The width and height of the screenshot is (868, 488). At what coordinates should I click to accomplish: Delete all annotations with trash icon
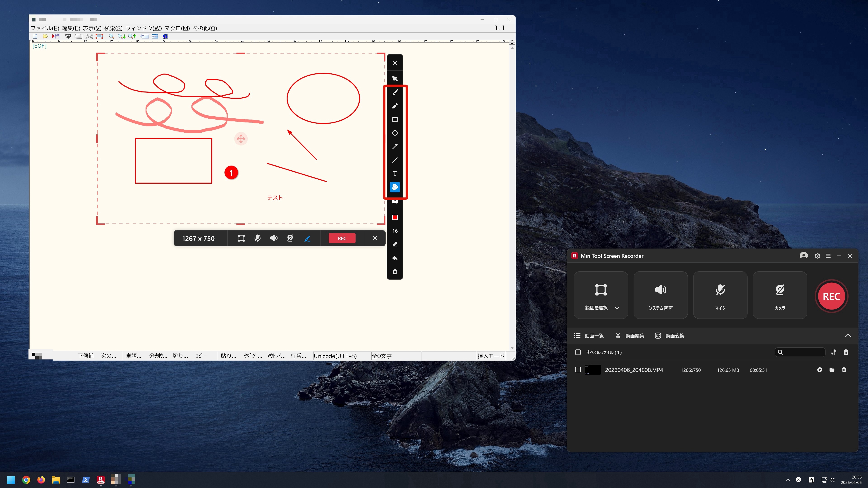click(x=395, y=272)
